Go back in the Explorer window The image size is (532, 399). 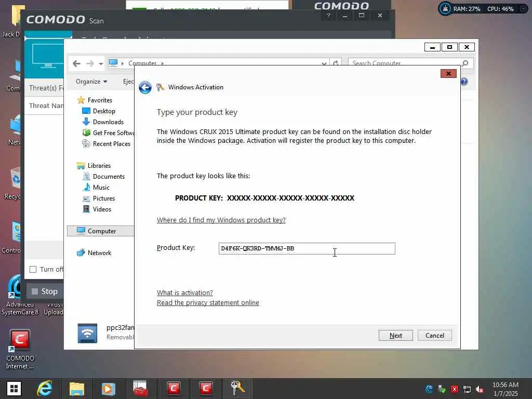(77, 63)
